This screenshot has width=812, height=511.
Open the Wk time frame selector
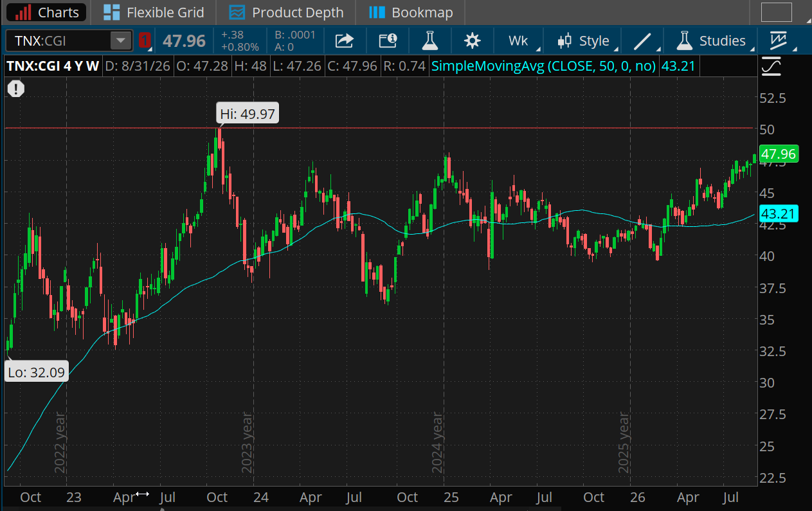(x=518, y=41)
